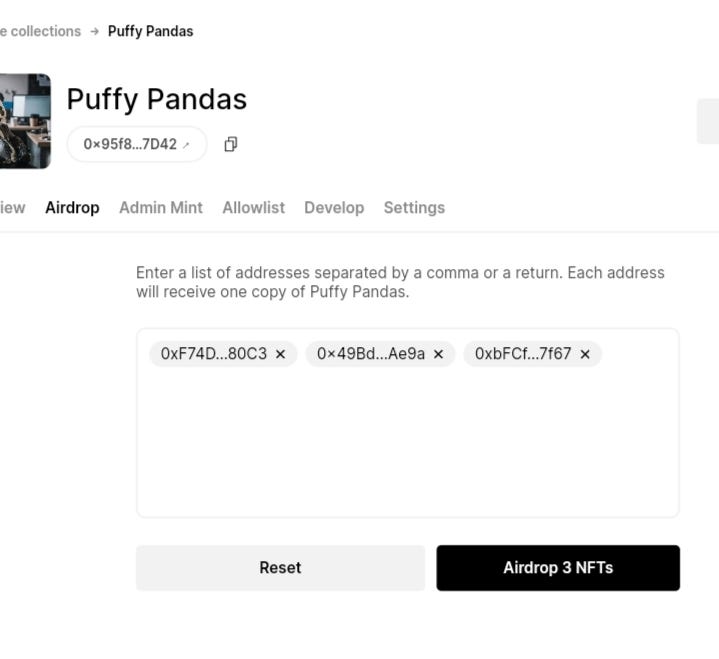Select the Airdrop tab
Screen dimensions: 719x659
tap(72, 208)
